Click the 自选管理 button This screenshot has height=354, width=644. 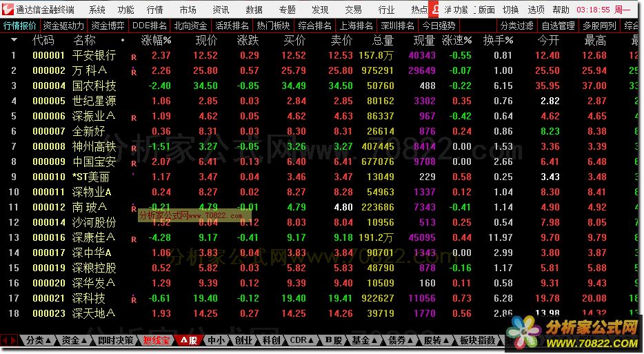[559, 26]
